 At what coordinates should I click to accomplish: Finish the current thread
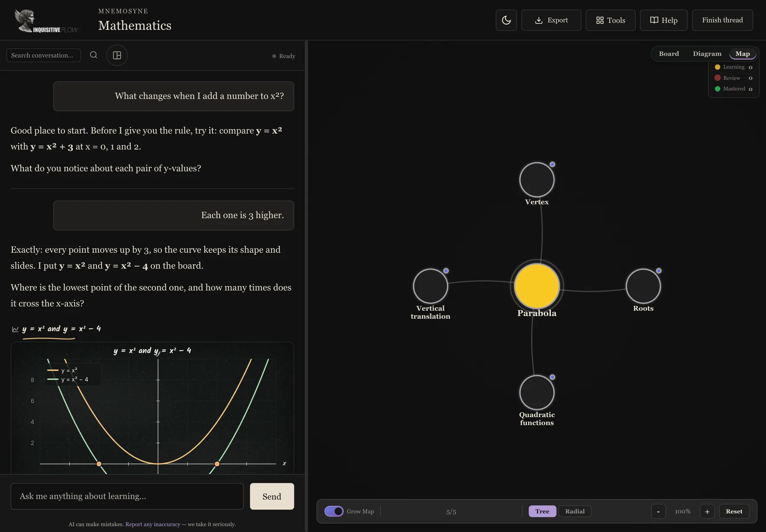[x=722, y=20]
